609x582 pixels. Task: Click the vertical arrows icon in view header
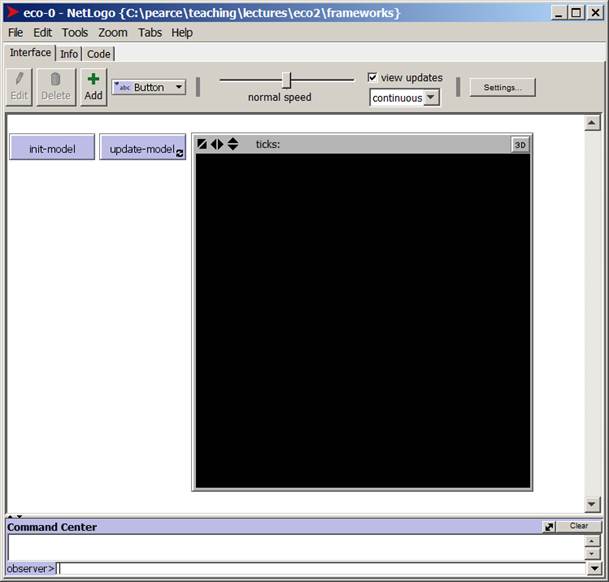[x=233, y=144]
